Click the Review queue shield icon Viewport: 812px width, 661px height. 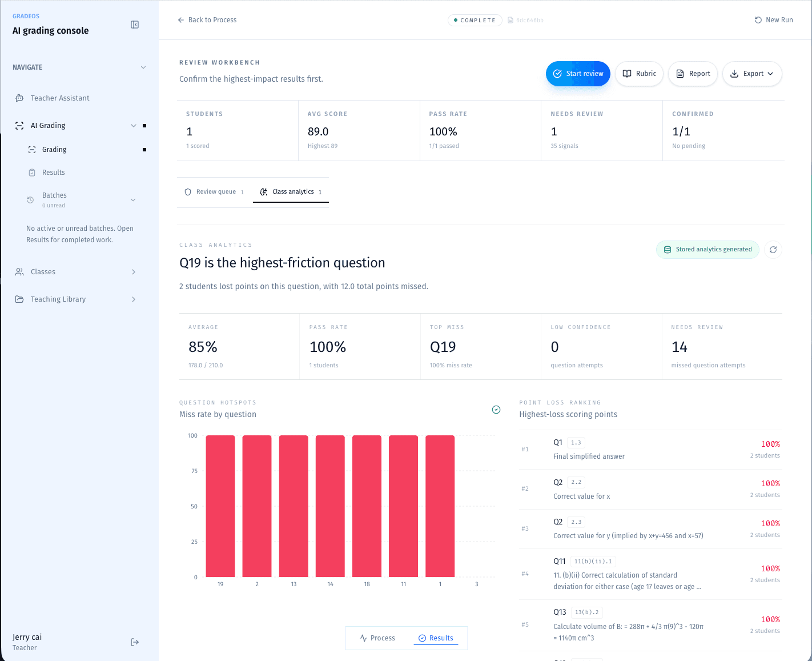click(x=188, y=192)
